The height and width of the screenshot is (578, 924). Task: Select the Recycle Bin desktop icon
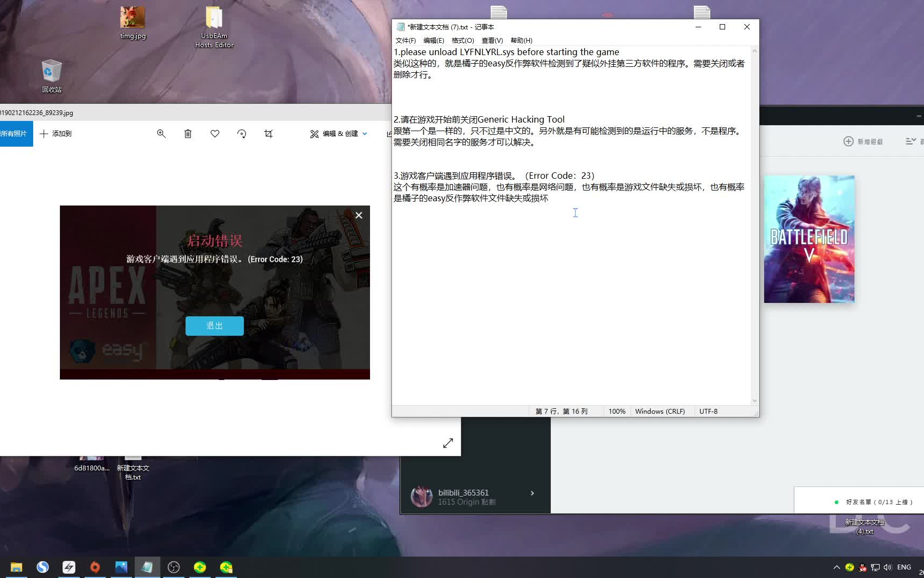click(x=51, y=76)
